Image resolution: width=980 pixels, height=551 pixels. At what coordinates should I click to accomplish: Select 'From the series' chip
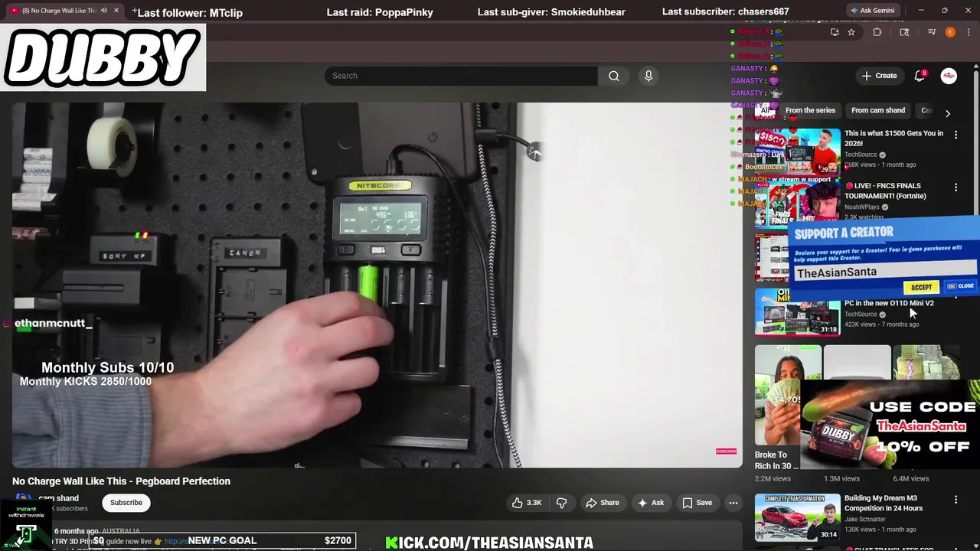coord(810,110)
